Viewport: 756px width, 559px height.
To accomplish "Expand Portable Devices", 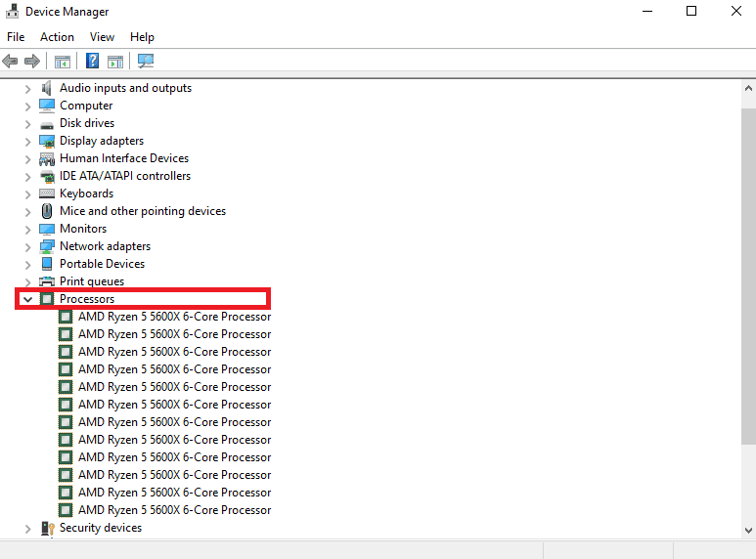I will [28, 265].
